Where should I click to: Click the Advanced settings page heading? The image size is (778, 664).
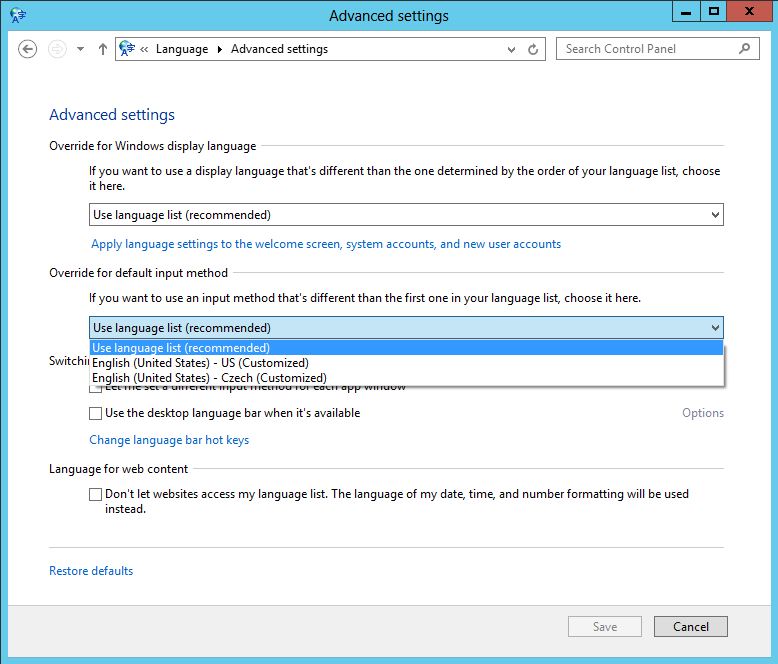(112, 115)
